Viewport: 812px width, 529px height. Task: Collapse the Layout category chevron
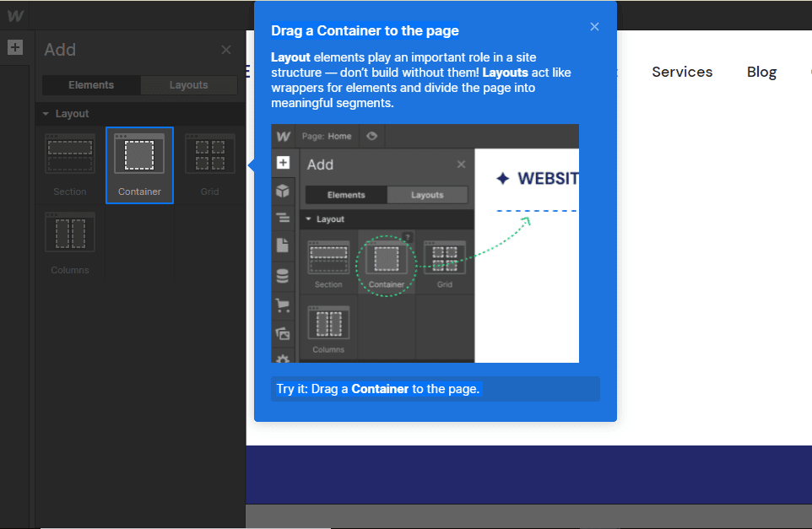(x=46, y=113)
